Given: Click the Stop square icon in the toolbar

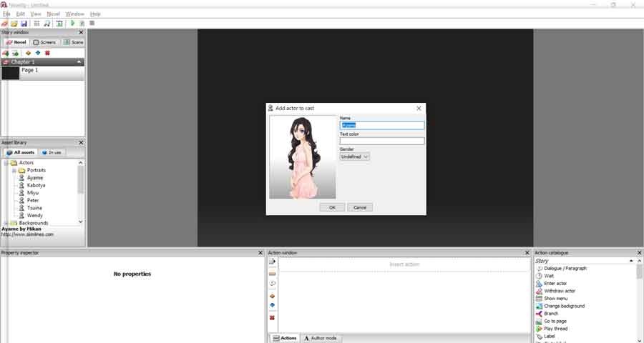Looking at the screenshot, I should pos(92,24).
